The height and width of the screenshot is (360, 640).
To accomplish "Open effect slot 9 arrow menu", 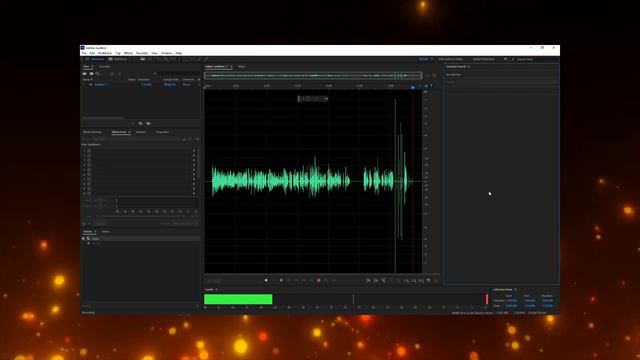I will pyautogui.click(x=194, y=189).
